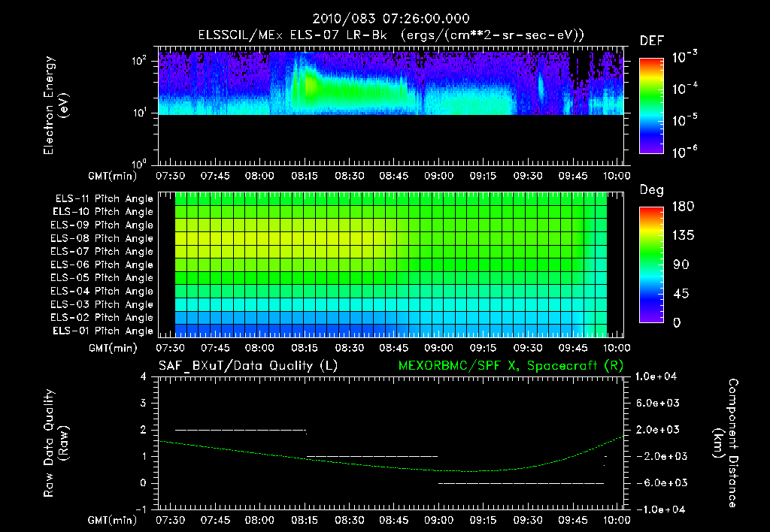Click the 10^1 tick on the energy axis
Screen dimensions: 770x532
point(139,113)
